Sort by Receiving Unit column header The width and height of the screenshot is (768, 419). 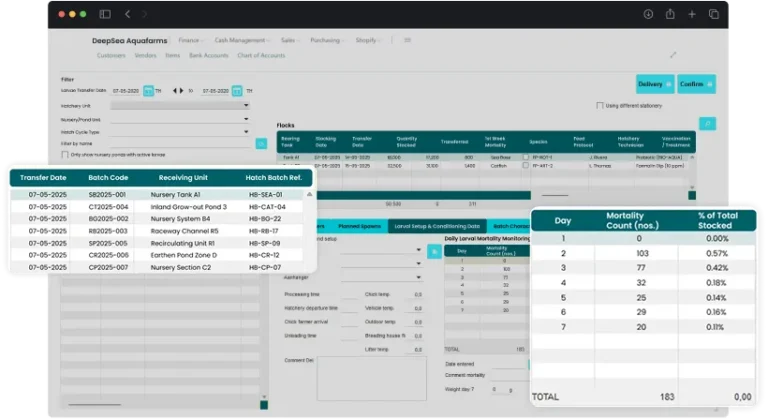(183, 177)
